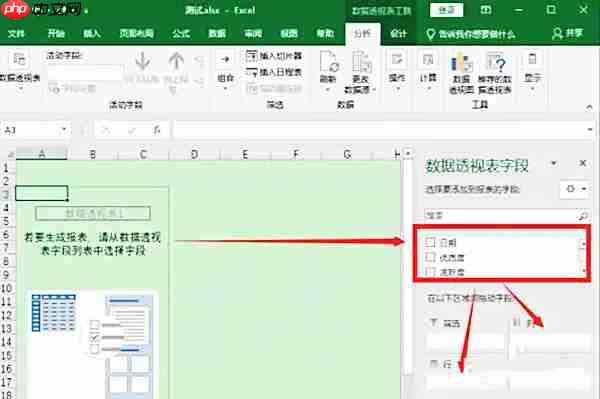The height and width of the screenshot is (399, 600).
Task: Open the 计算 calculations icon
Action: click(x=428, y=60)
